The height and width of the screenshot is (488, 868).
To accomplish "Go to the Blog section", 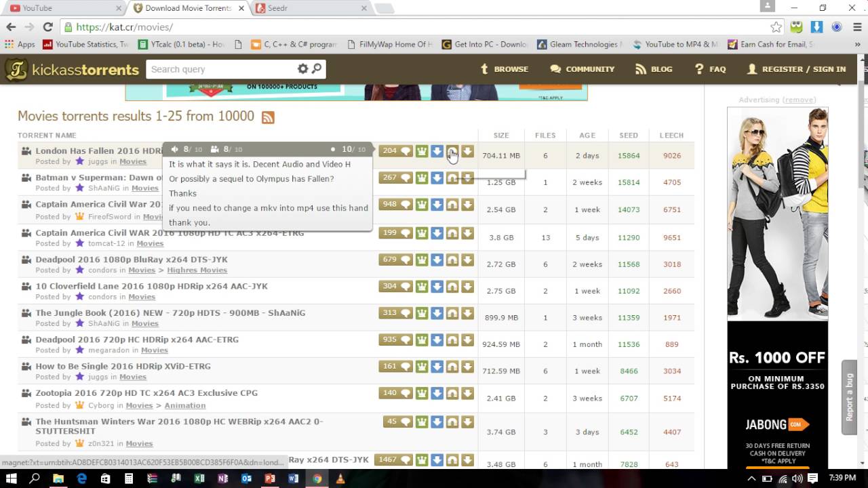I will click(x=654, y=69).
